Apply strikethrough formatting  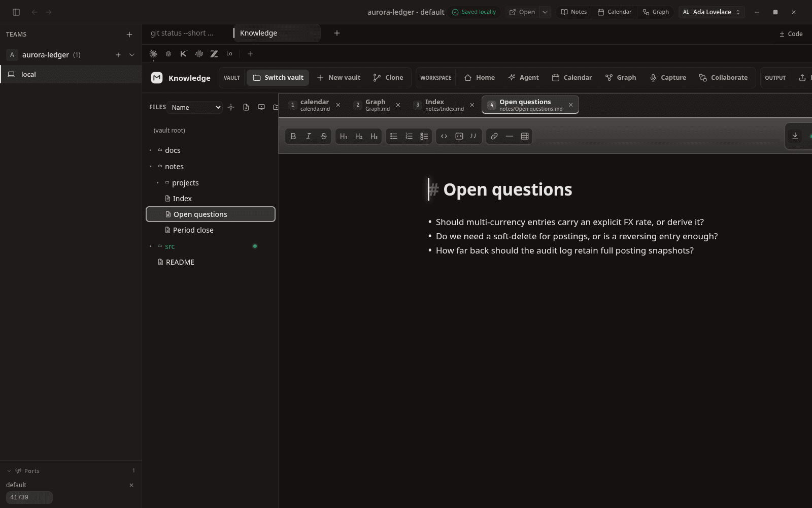tap(323, 136)
